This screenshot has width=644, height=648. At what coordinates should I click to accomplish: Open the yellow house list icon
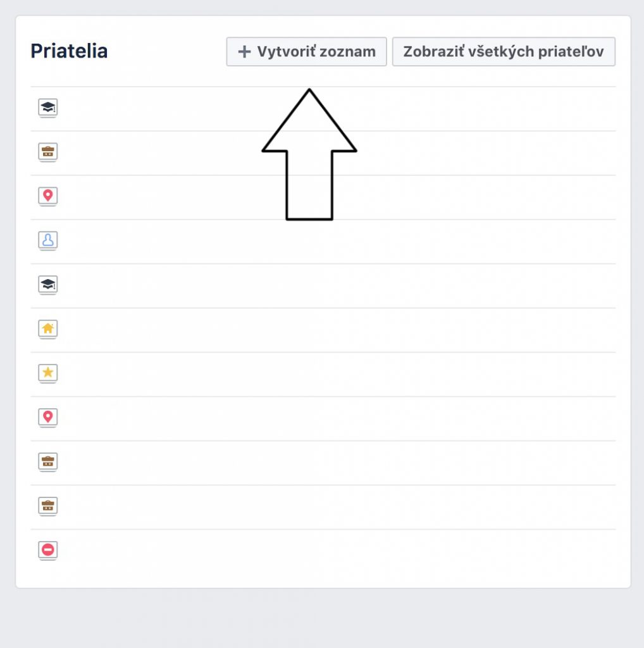pos(48,329)
